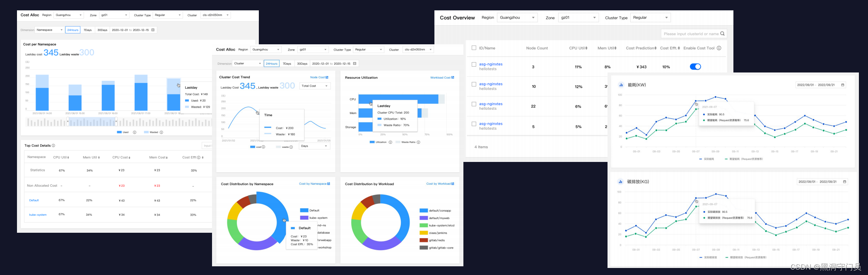868x275 pixels.
Task: Click info icon beside waste legend in Cluster Cost Trend
Action: point(291,147)
